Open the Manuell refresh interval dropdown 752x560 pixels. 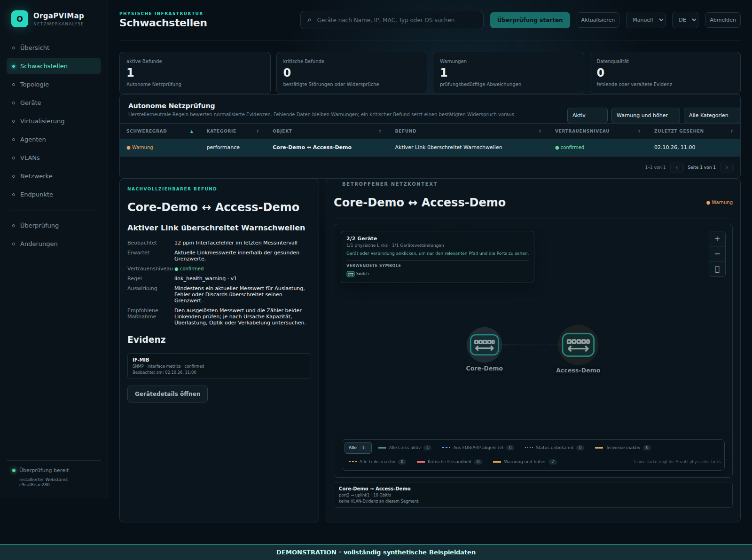pos(646,20)
